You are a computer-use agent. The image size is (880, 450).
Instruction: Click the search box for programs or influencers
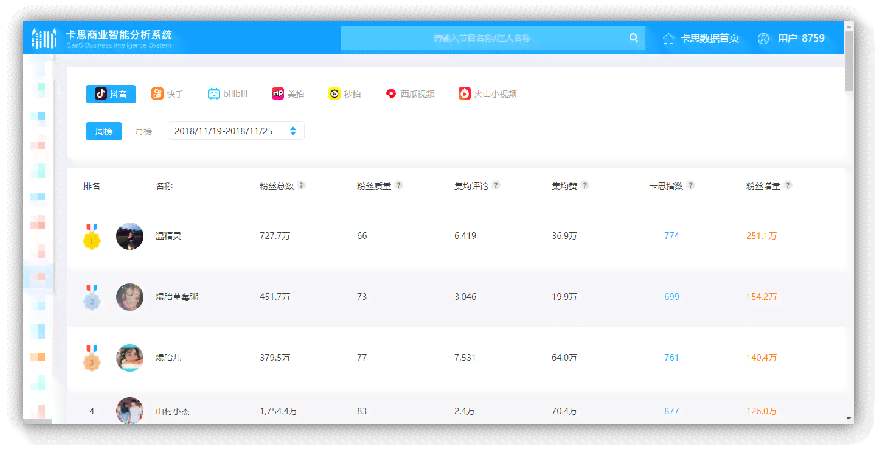tap(493, 38)
